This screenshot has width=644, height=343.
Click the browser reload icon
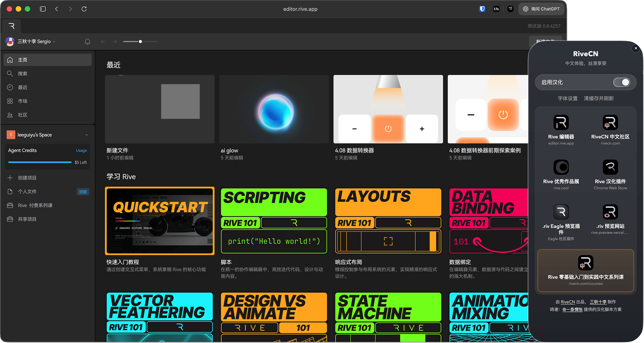(x=84, y=9)
